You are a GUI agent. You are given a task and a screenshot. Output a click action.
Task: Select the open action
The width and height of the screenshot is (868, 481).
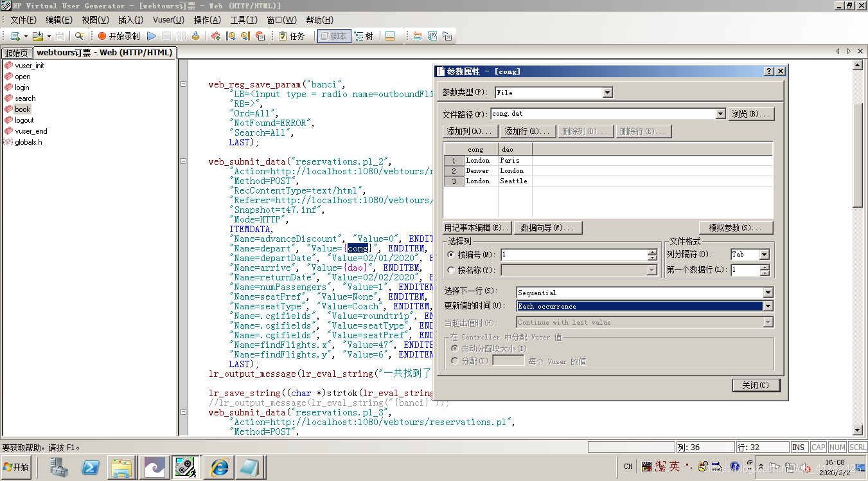[x=22, y=77]
